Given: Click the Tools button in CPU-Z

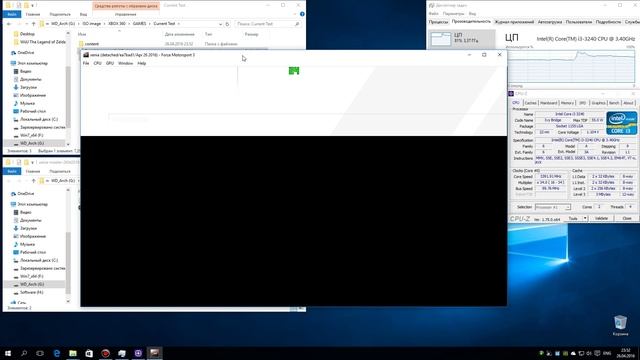Looking at the screenshot, I should pos(573,218).
